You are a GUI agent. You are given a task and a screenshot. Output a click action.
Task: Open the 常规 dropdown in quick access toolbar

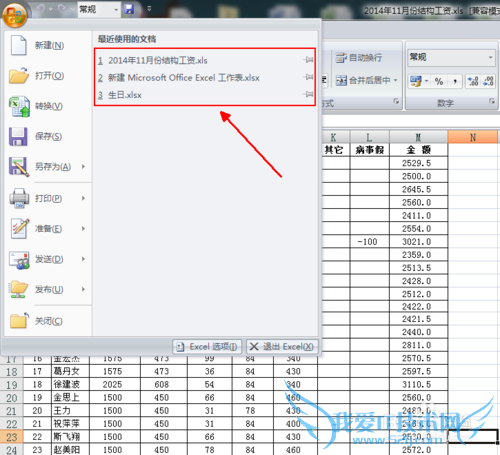pyautogui.click(x=116, y=9)
